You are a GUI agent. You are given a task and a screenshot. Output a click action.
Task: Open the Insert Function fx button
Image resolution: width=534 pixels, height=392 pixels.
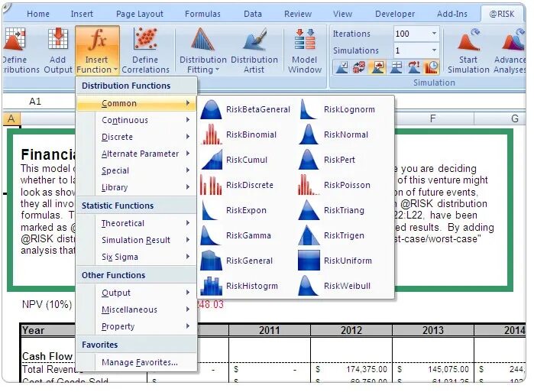(x=97, y=50)
